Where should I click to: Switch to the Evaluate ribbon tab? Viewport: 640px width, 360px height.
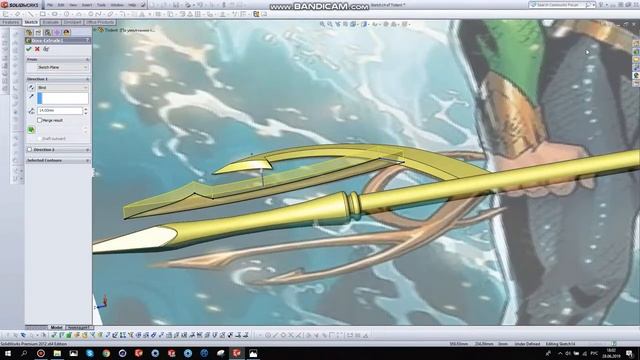click(x=51, y=22)
